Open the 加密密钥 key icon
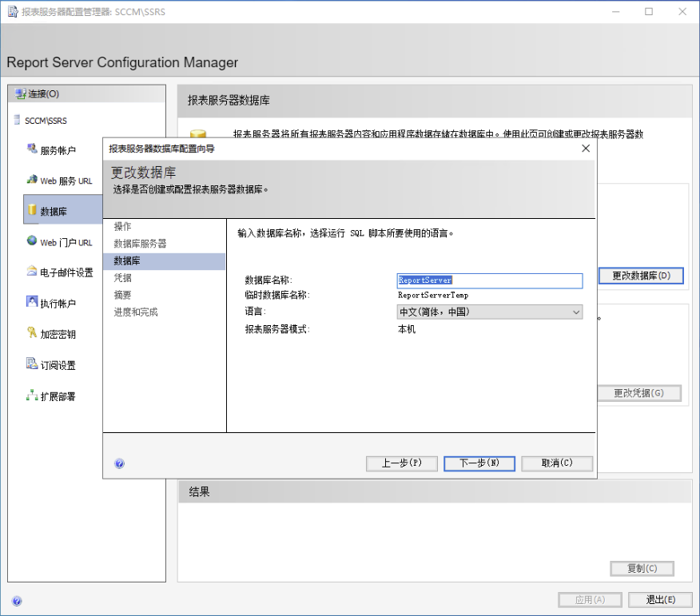The width and height of the screenshot is (700, 616). 32,332
